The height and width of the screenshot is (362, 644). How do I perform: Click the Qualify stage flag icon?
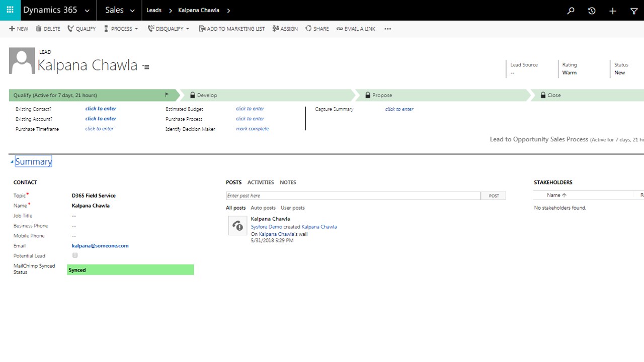coord(167,95)
